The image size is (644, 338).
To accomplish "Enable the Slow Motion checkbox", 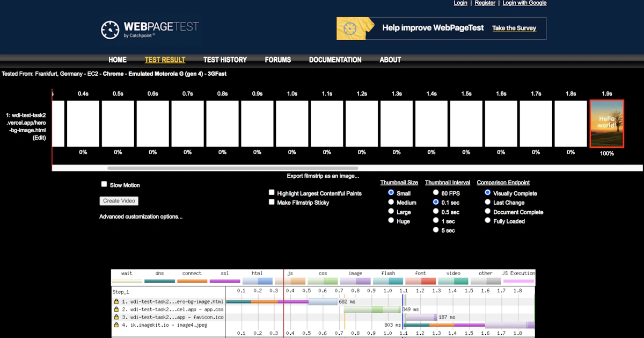I will (104, 184).
